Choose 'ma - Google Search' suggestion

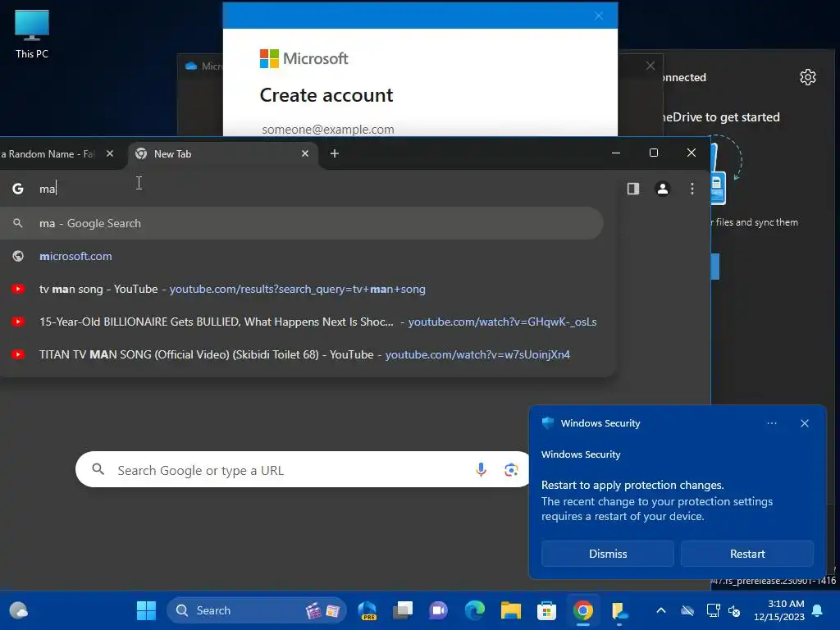point(301,223)
